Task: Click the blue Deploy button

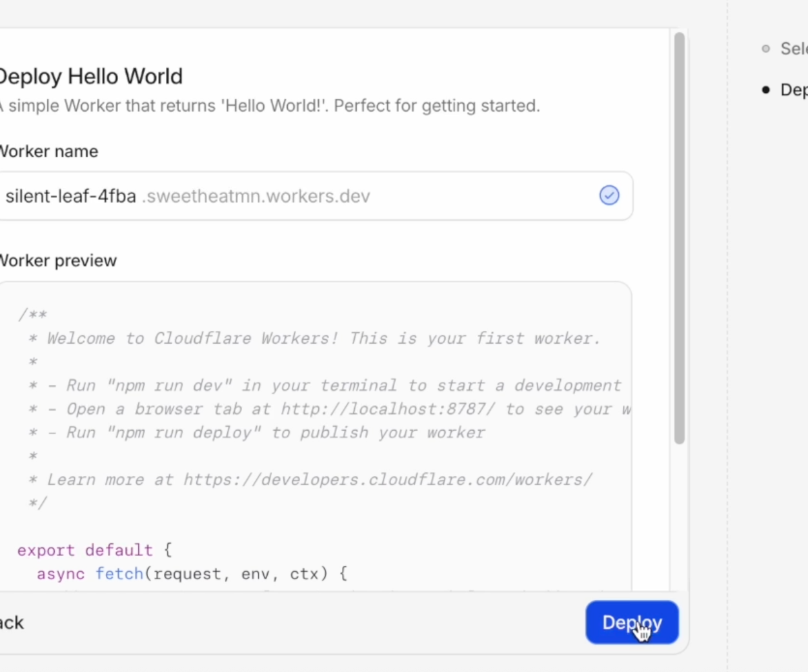Action: [x=632, y=622]
